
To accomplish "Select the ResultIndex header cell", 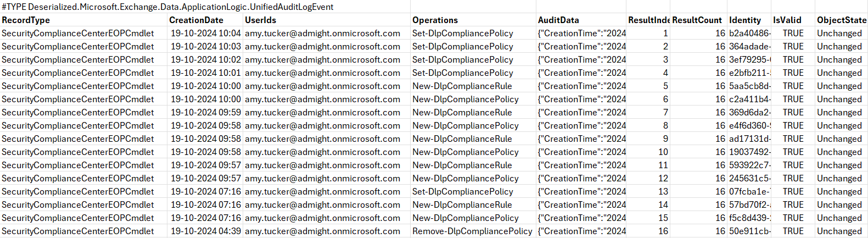I will [x=648, y=20].
